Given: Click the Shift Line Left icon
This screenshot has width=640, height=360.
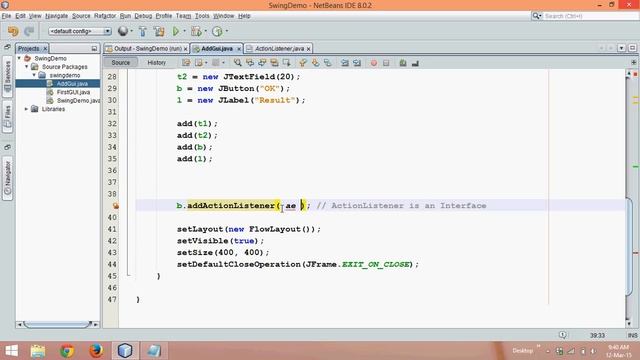Looking at the screenshot, I should point(344,63).
